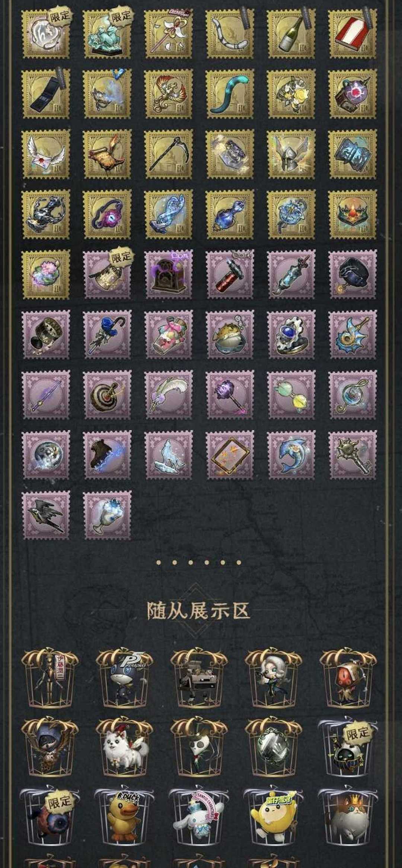The width and height of the screenshot is (402, 868).
Task: Choose the winged love letter stamp
Action: pyautogui.click(x=46, y=154)
